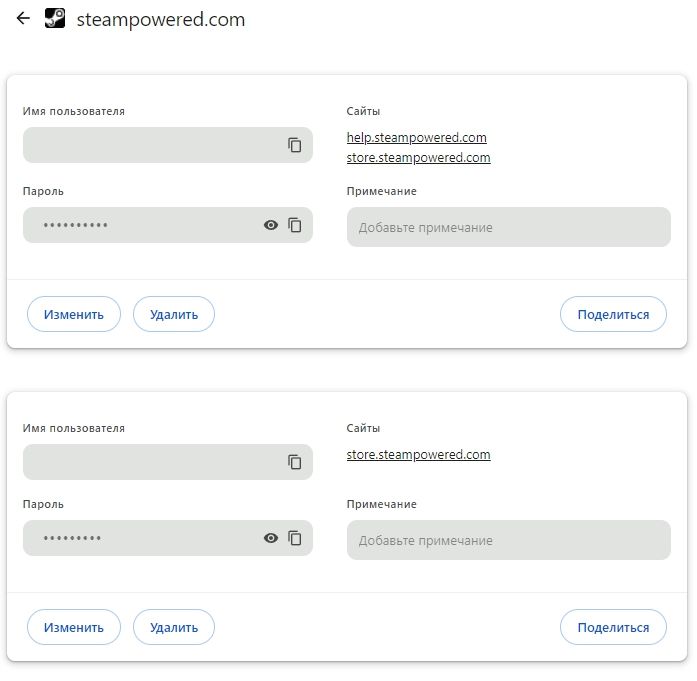Show the password in the first entry

[271, 225]
